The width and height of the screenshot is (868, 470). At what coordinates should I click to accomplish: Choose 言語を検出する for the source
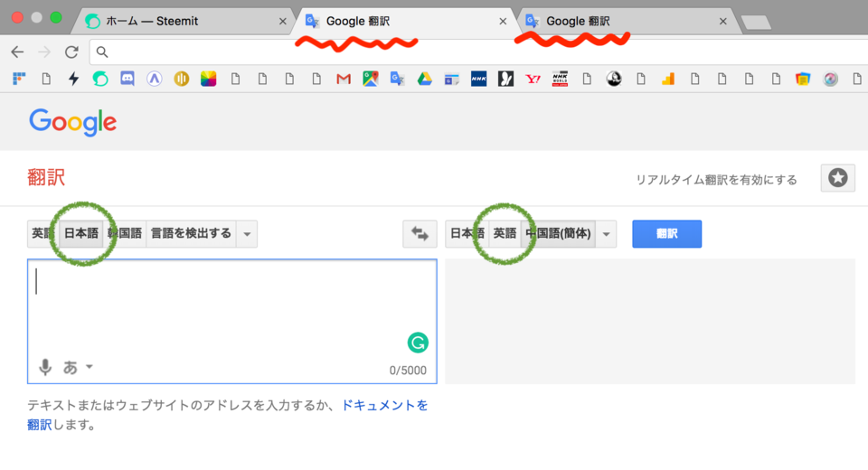coord(191,233)
